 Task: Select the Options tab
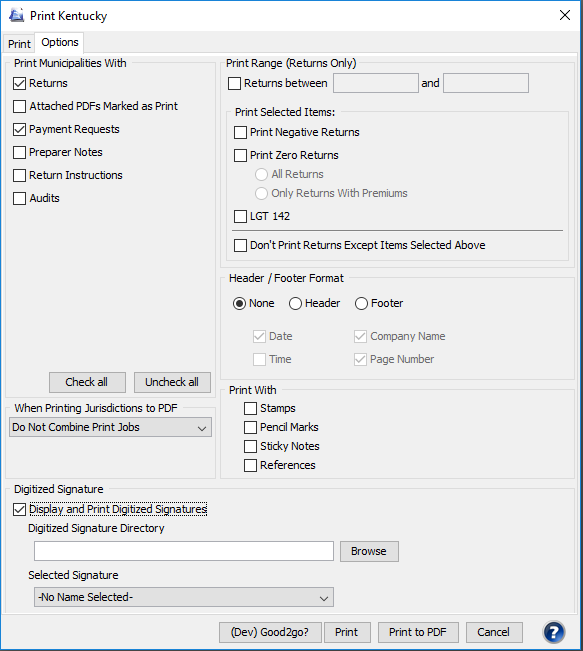(x=60, y=42)
